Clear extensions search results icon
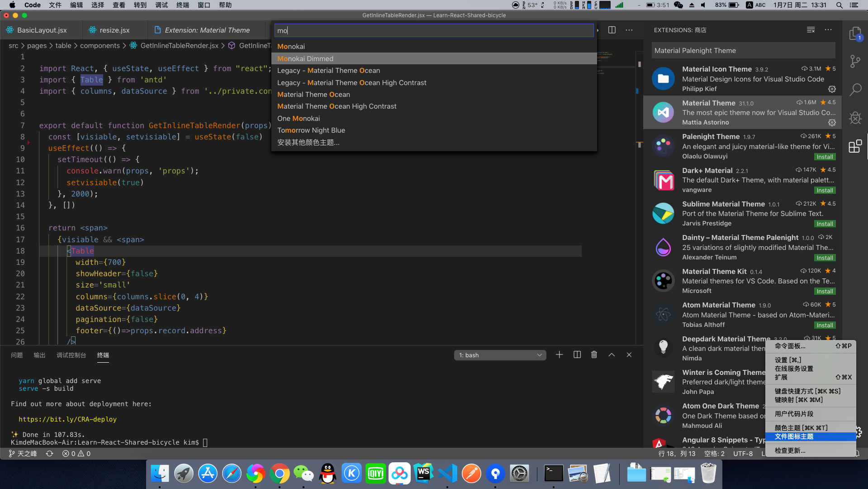Image resolution: width=868 pixels, height=489 pixels. (x=811, y=30)
